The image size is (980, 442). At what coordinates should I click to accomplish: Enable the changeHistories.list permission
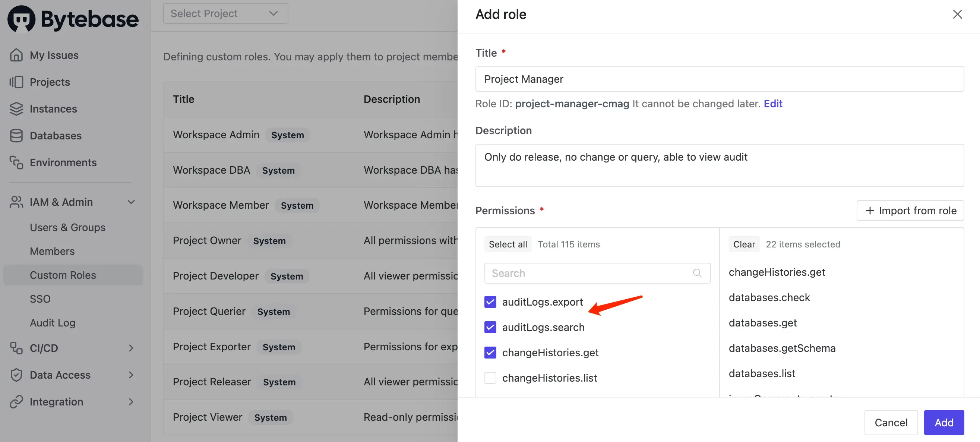(x=490, y=378)
